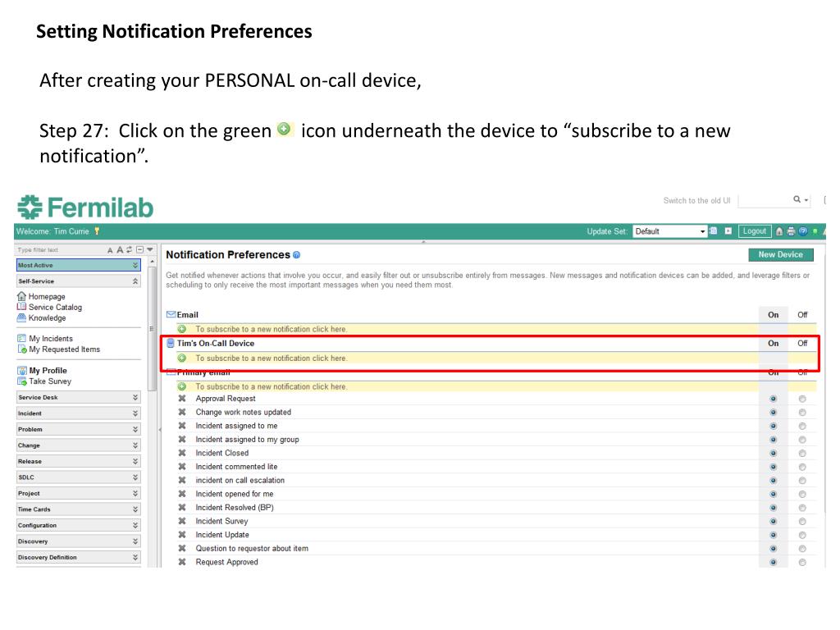
Task: Remove Incident assigned to me notification X
Action: (182, 426)
